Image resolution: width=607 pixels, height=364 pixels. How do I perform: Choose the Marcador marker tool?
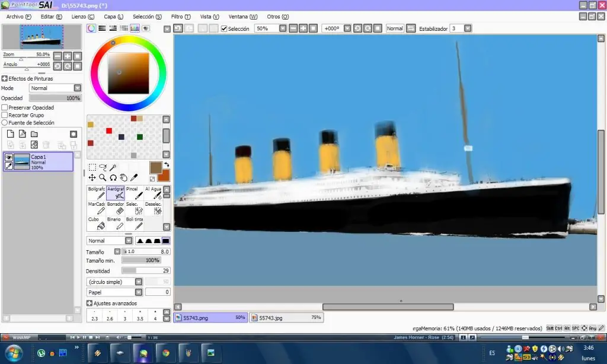click(x=97, y=208)
